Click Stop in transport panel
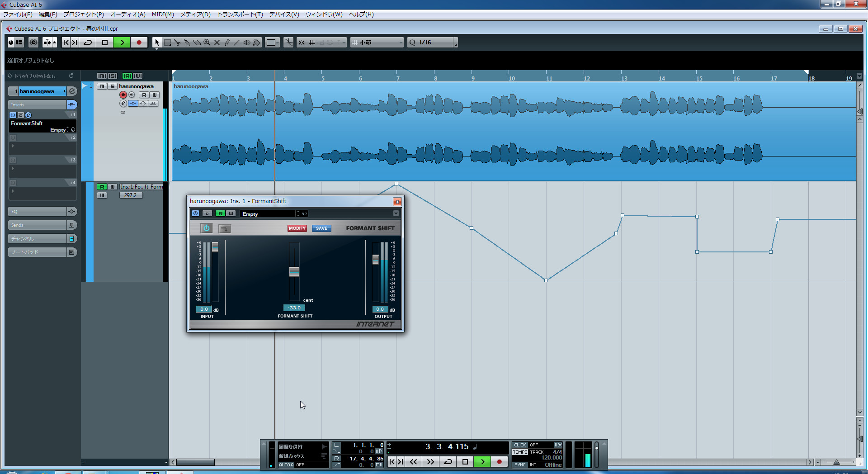The image size is (868, 474). pos(465,462)
